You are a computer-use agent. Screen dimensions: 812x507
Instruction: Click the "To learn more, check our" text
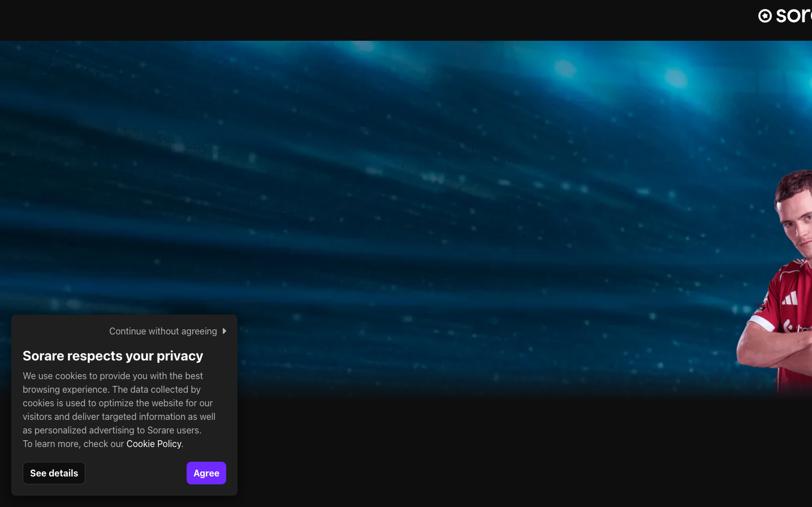coord(74,444)
